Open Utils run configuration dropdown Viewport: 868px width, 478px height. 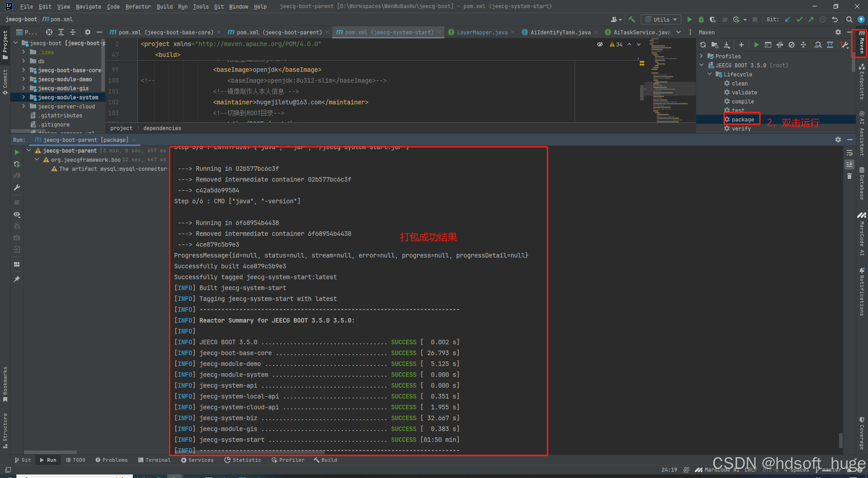tap(661, 19)
